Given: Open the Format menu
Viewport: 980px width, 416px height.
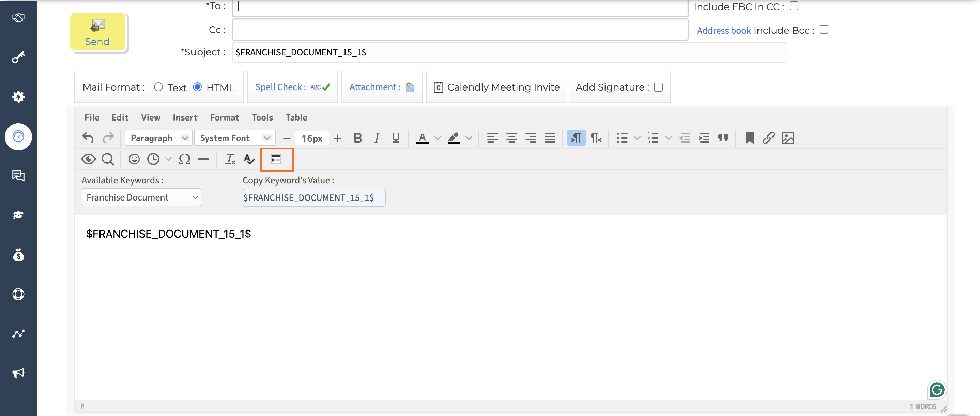Looking at the screenshot, I should pyautogui.click(x=225, y=117).
